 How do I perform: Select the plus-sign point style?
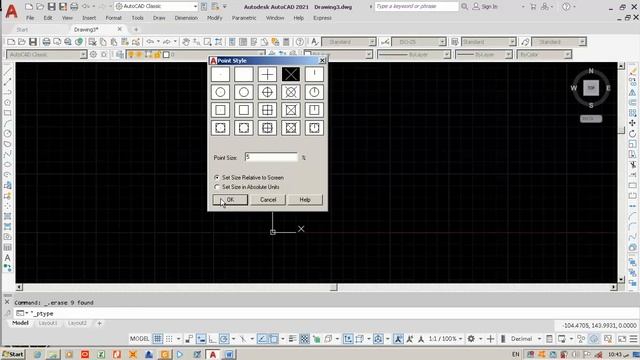267,74
